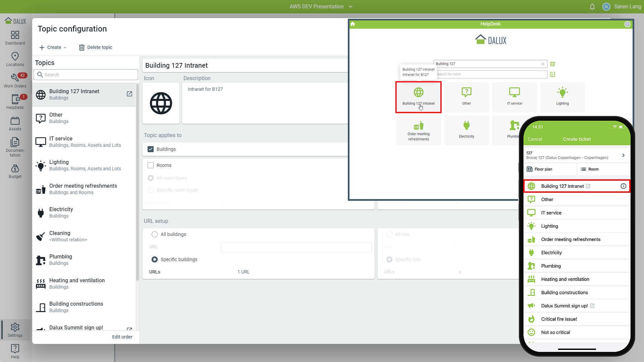
Task: Click the Delete topic button
Action: (96, 47)
